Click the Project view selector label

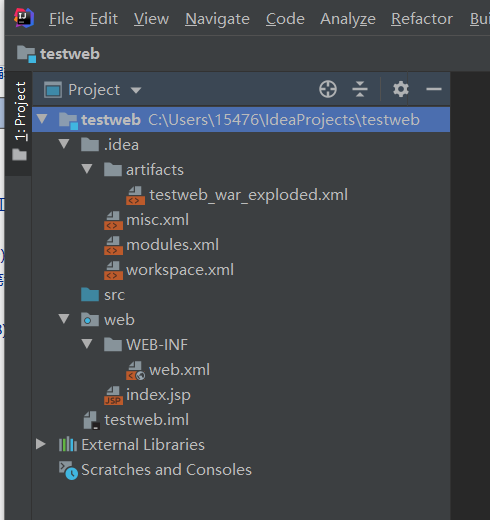[x=94, y=90]
